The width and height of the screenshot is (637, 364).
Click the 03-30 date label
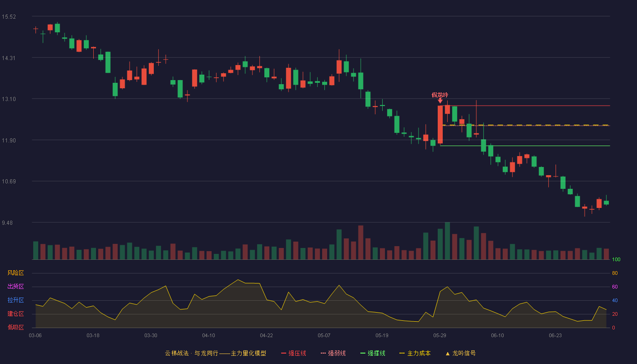tap(151, 335)
